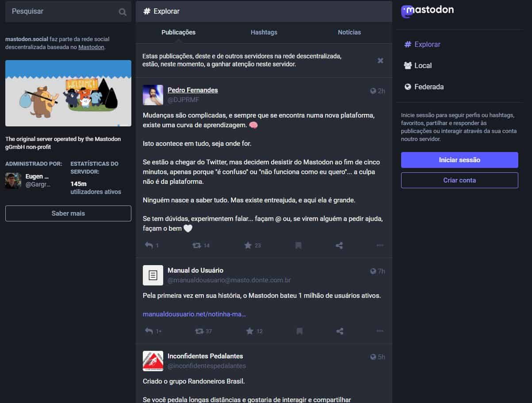
Task: Dismiss the explore info banner
Action: (380, 61)
